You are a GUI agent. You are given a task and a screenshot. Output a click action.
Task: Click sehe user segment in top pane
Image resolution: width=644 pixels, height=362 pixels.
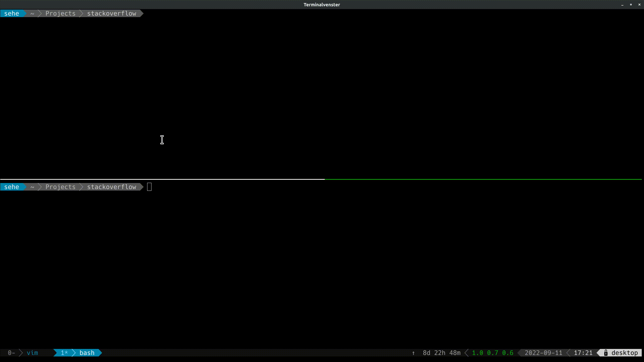click(12, 13)
